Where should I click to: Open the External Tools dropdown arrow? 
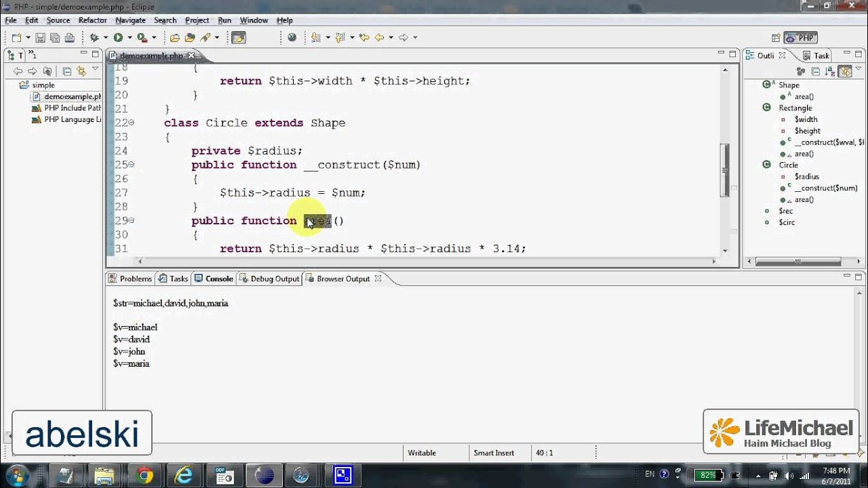tap(154, 38)
